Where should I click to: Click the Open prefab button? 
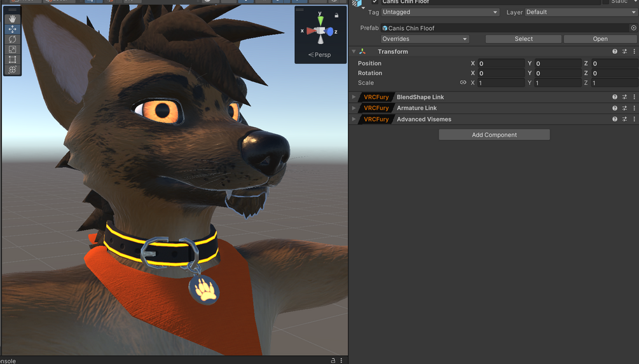click(x=600, y=39)
